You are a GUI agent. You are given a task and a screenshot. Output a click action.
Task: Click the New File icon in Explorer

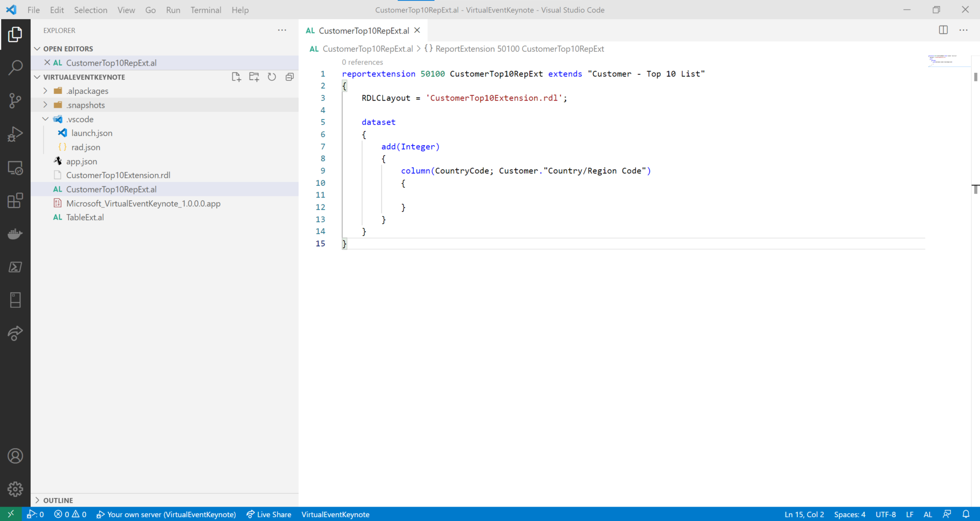[x=236, y=77]
